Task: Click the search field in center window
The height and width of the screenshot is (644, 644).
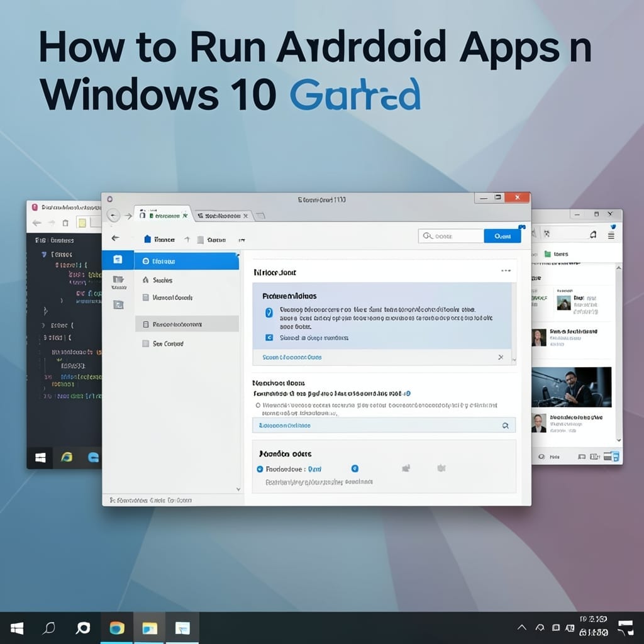Action: click(451, 236)
